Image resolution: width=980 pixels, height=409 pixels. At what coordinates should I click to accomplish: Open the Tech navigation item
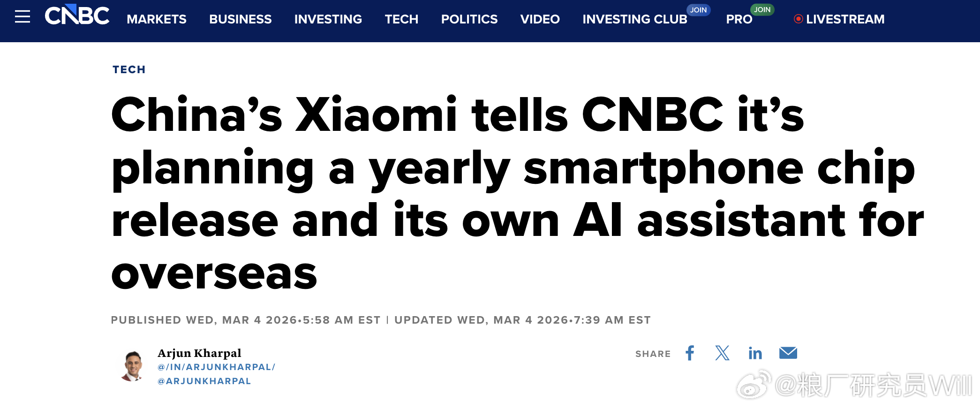click(x=401, y=19)
